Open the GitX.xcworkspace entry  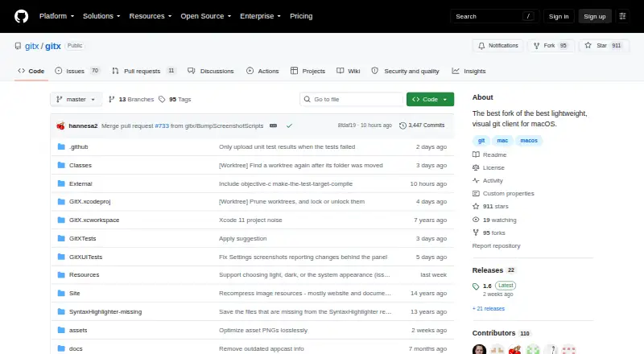coord(94,220)
